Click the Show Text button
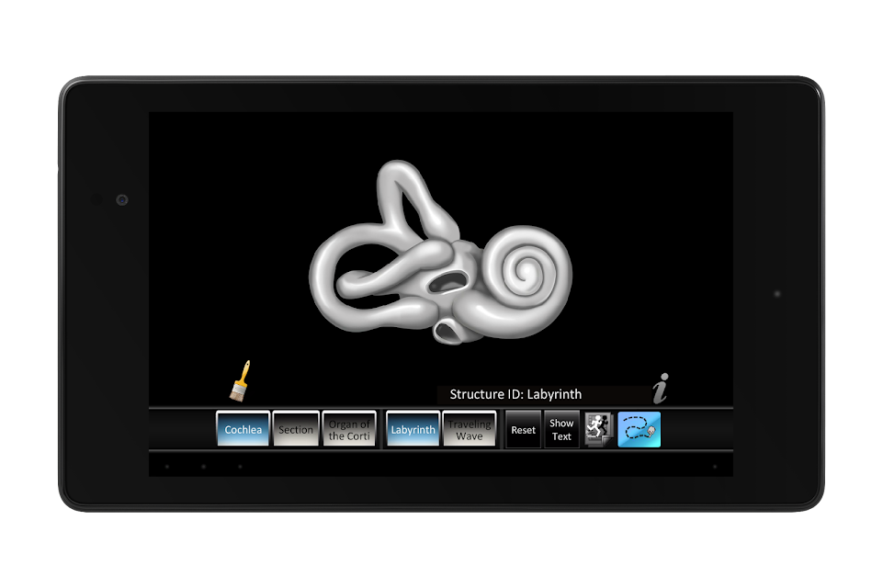 tap(561, 430)
